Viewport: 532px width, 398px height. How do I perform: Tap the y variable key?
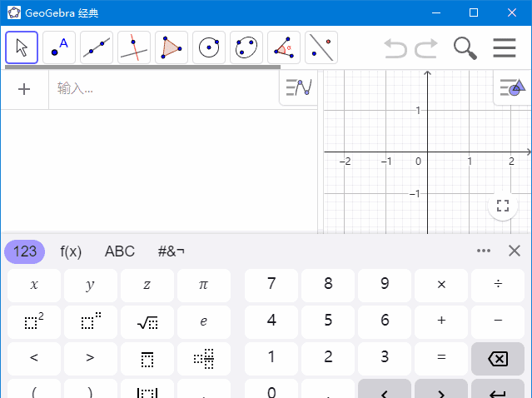click(x=91, y=286)
